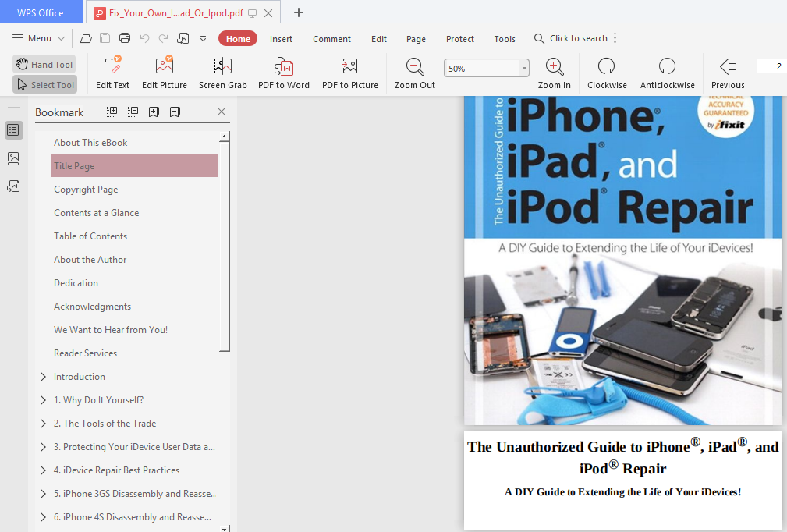The image size is (787, 532).
Task: Expand the Introduction bookmark
Action: pyautogui.click(x=43, y=377)
